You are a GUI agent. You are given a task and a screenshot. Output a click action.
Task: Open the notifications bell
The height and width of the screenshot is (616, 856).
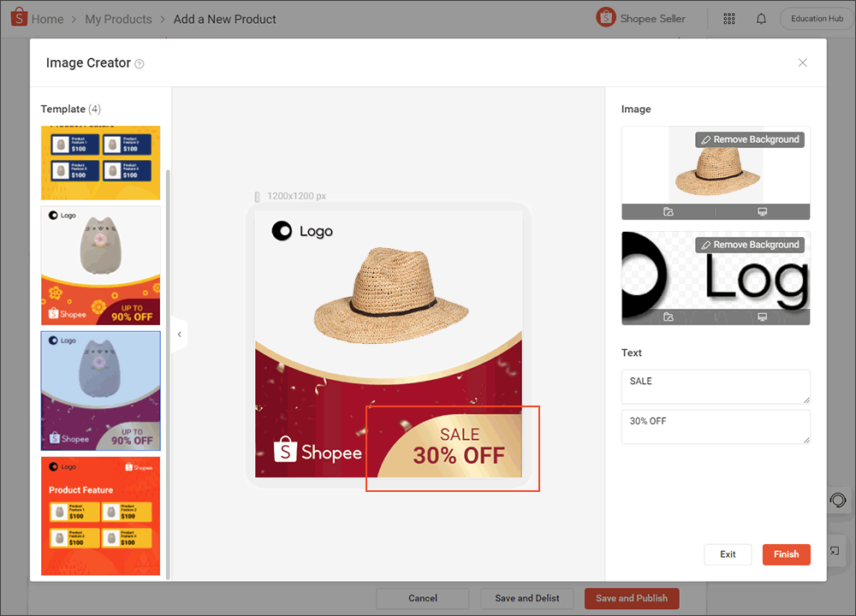(x=761, y=18)
